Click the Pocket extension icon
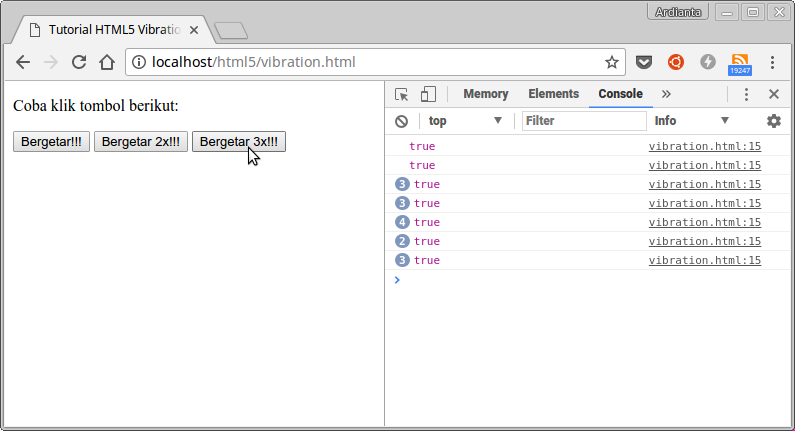This screenshot has height=431, width=795. click(645, 62)
